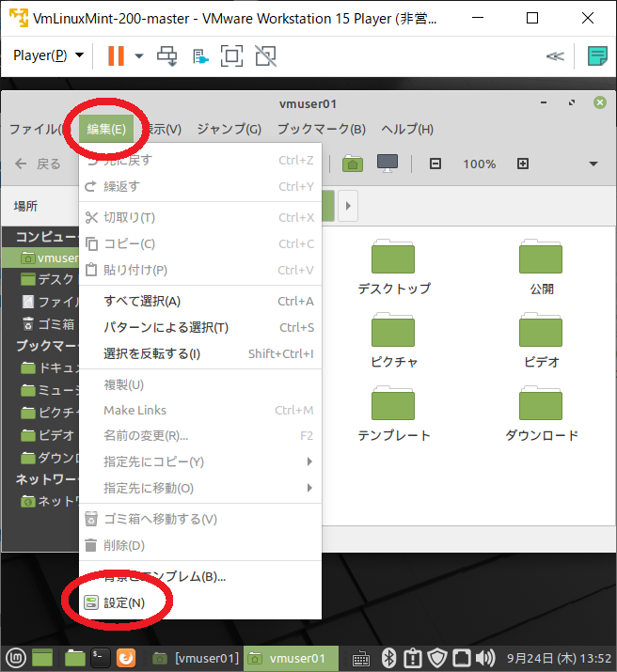Launch Firefox from the taskbar

pos(126,658)
